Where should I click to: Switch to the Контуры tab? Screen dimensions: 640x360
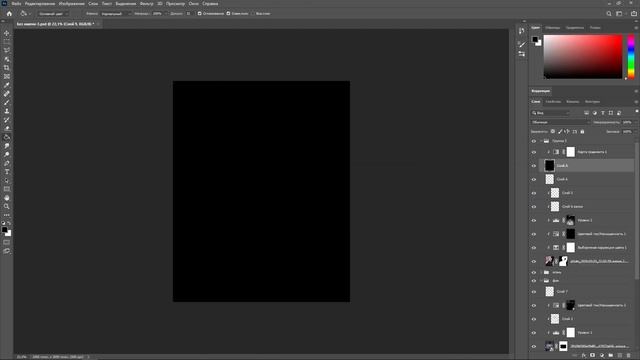592,102
